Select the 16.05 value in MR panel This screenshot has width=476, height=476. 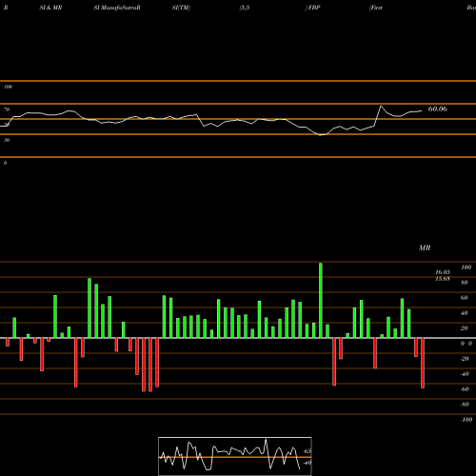pos(443,272)
